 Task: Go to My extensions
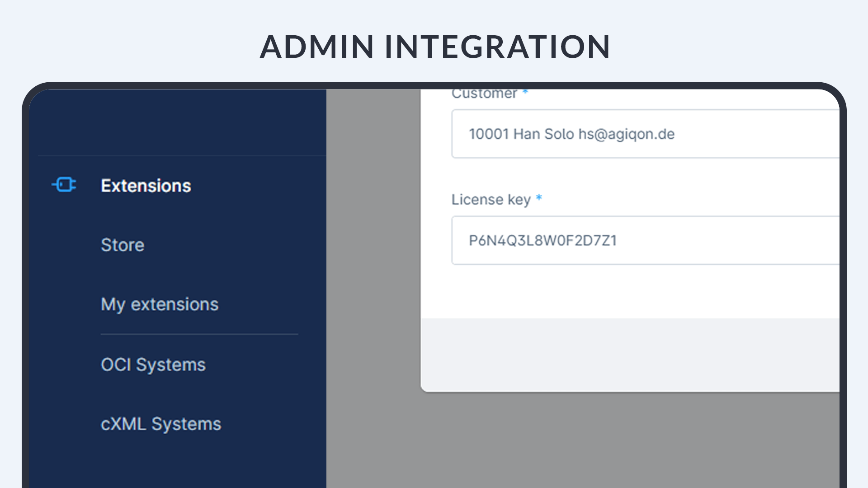160,305
